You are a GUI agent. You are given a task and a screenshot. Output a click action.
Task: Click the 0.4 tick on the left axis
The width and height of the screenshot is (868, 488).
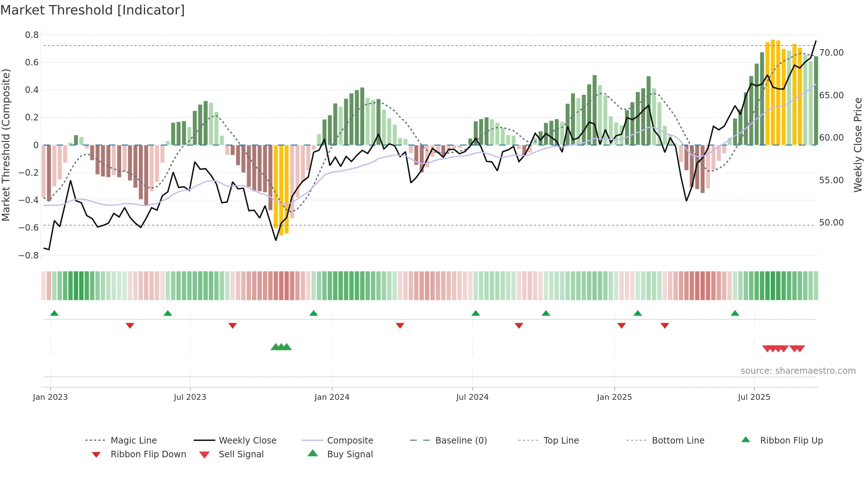tap(32, 90)
